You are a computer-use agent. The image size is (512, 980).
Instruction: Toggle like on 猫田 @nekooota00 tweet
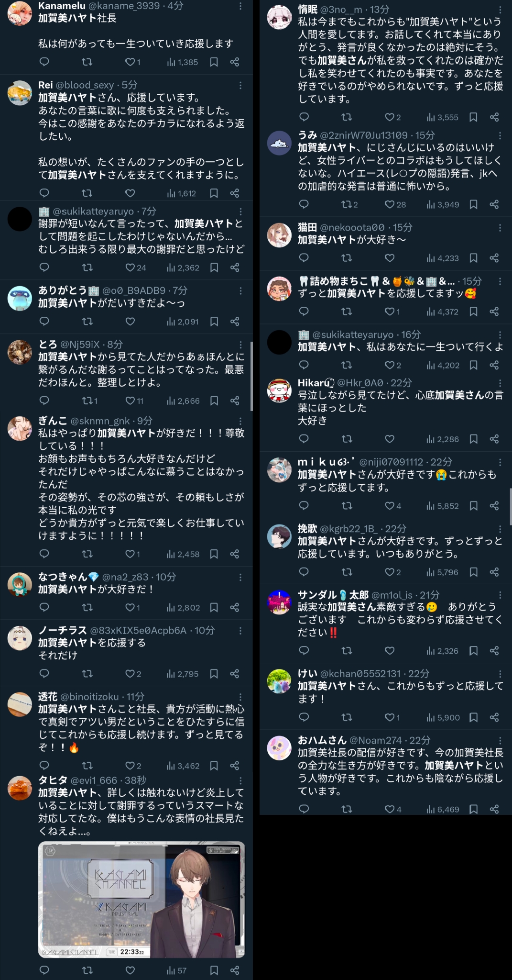[x=390, y=258]
